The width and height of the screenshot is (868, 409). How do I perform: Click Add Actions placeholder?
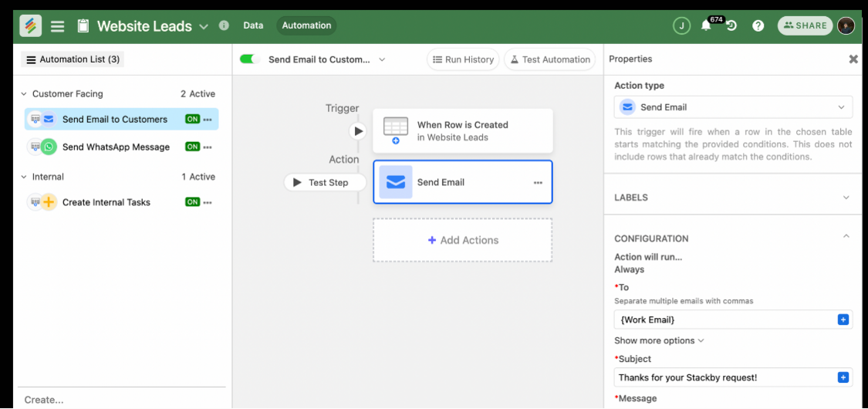pyautogui.click(x=463, y=240)
